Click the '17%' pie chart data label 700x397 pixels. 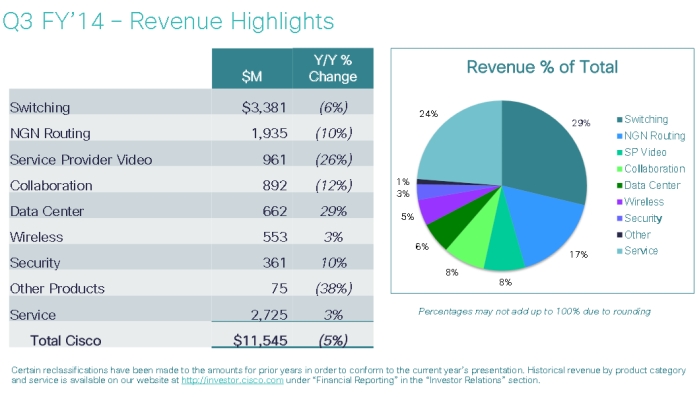click(579, 255)
